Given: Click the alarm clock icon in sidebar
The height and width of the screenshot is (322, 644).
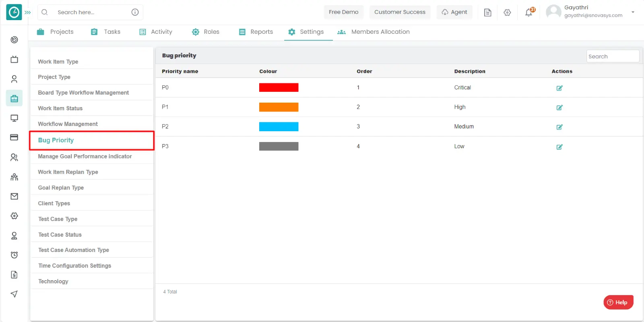Looking at the screenshot, I should pos(14,255).
